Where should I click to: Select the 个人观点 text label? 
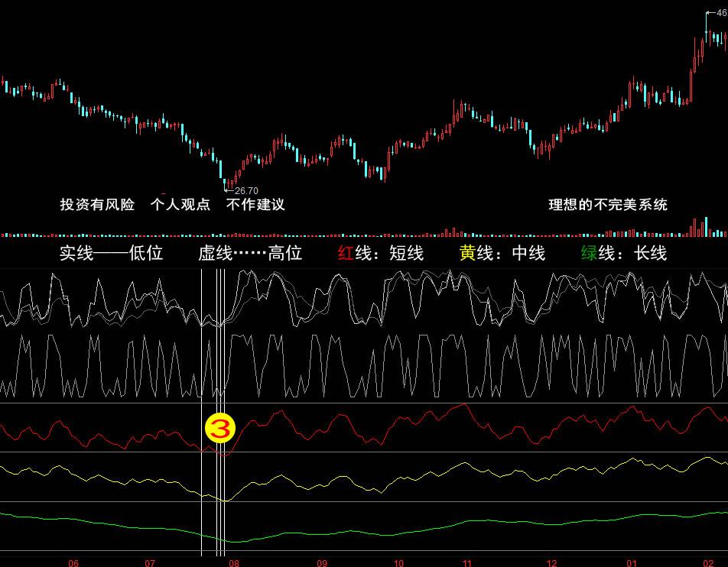180,205
